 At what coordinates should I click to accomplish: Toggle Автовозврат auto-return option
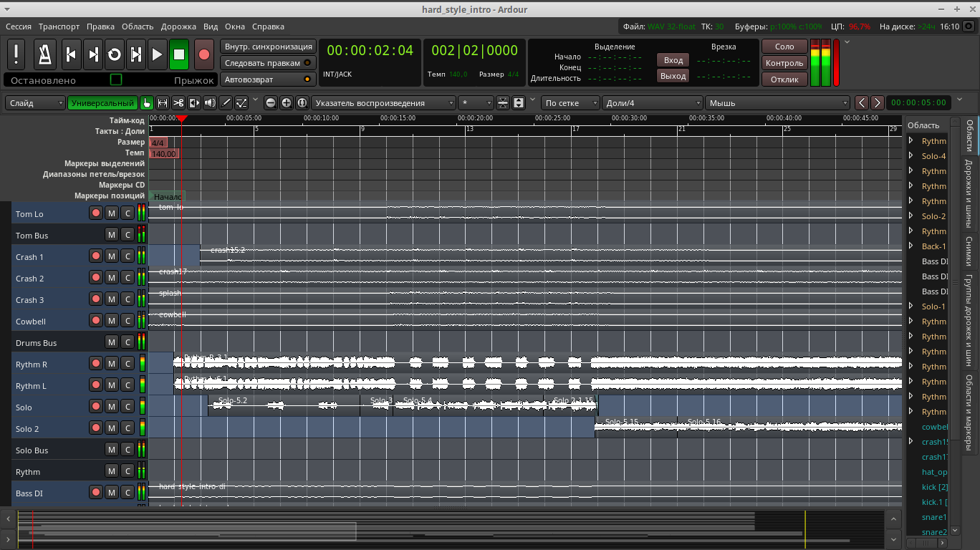point(269,79)
